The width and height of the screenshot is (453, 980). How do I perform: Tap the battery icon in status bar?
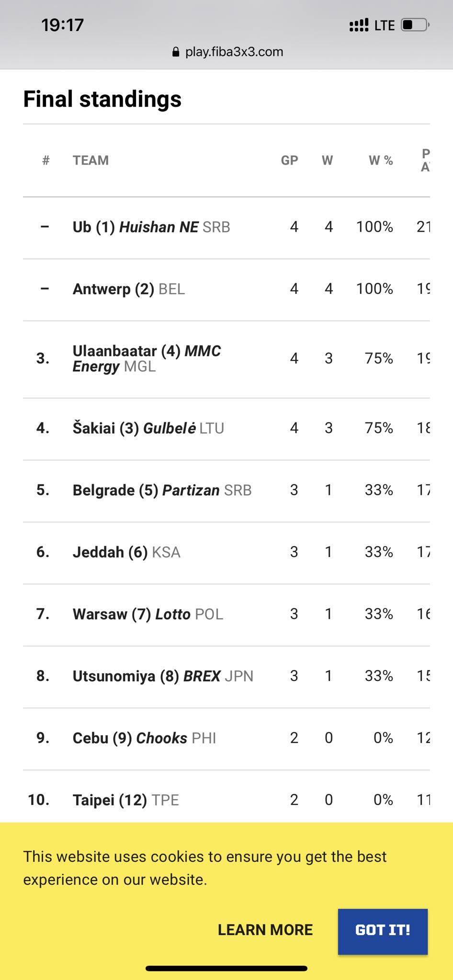point(415,25)
